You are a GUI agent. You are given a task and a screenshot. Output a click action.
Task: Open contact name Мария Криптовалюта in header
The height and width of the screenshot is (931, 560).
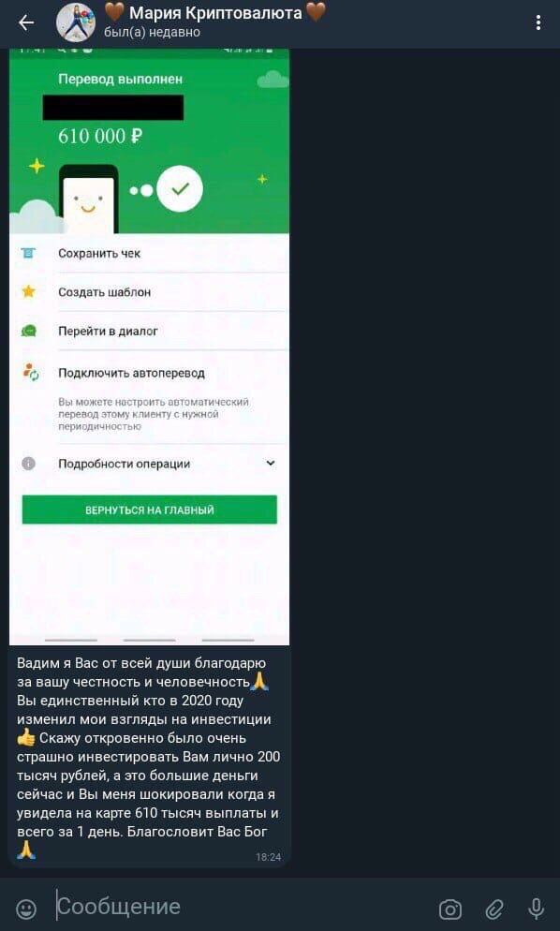215,13
